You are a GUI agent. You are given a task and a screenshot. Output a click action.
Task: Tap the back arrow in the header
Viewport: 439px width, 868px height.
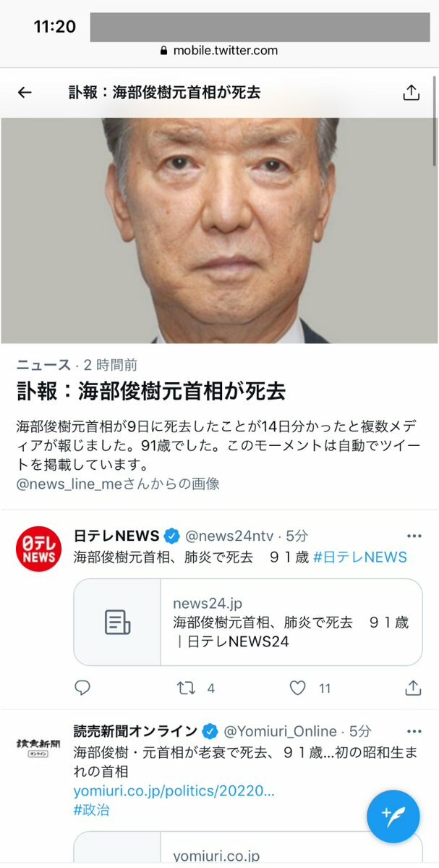[x=25, y=93]
